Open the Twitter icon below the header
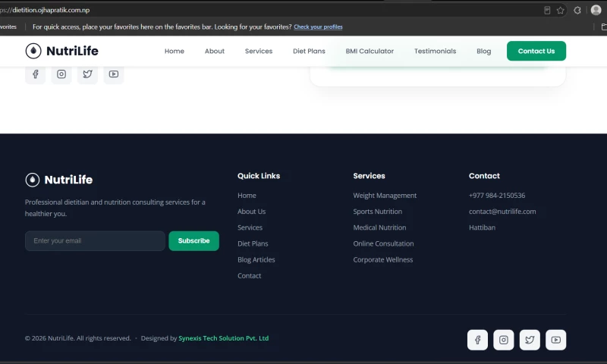The image size is (607, 364). pos(87,74)
